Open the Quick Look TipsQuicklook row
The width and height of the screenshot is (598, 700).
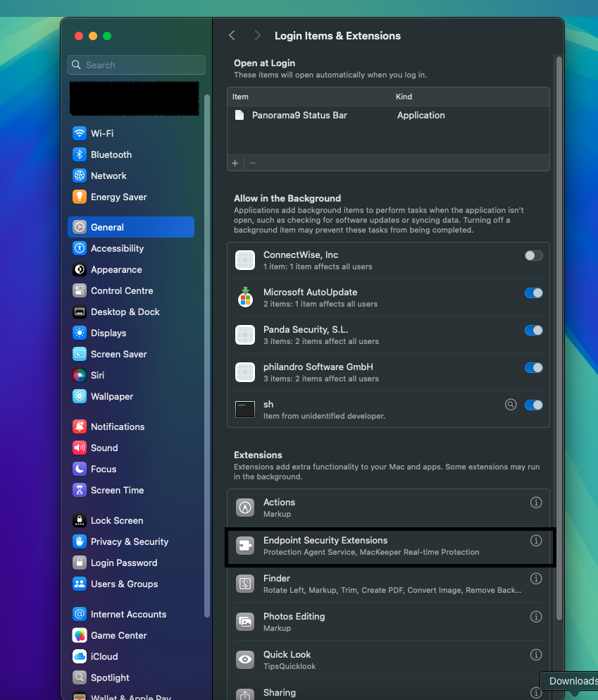click(388, 660)
